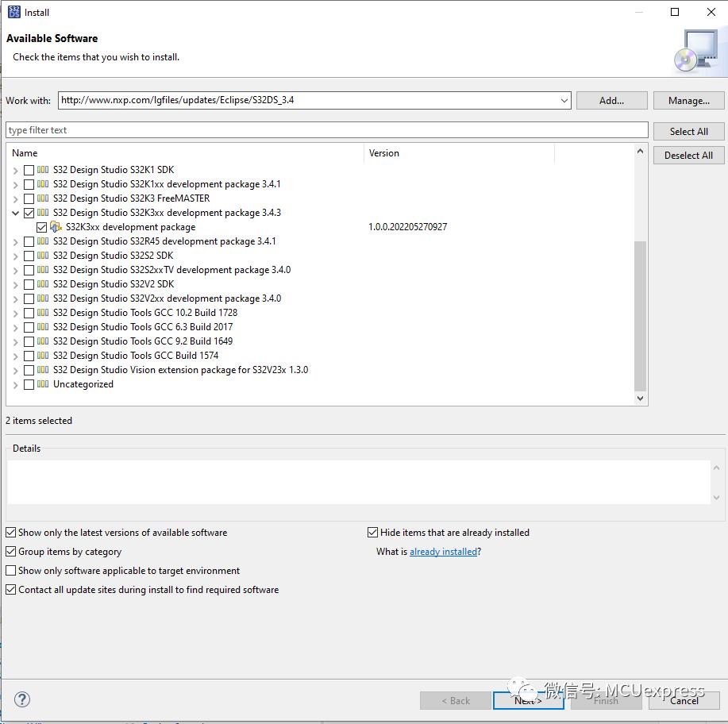
Task: Check S32R45 development package 3.4.1 box
Action: coord(29,241)
